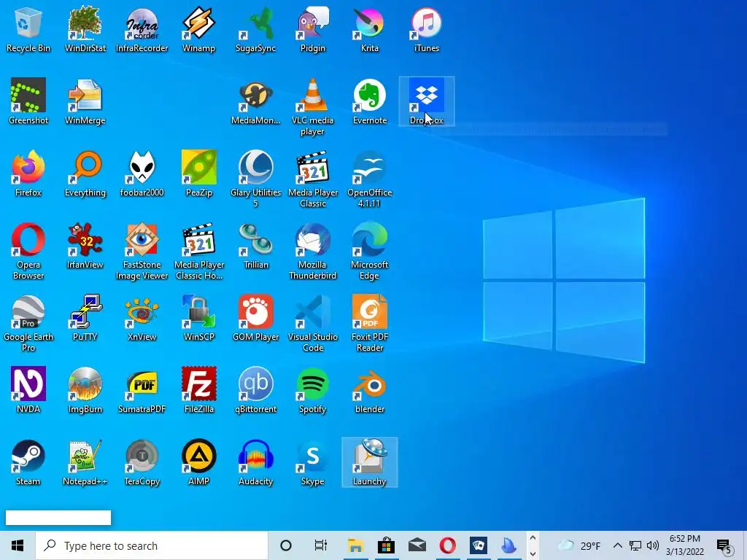Click the Evernote desktop shortcut
Viewport: 747px width, 560px height.
point(370,101)
